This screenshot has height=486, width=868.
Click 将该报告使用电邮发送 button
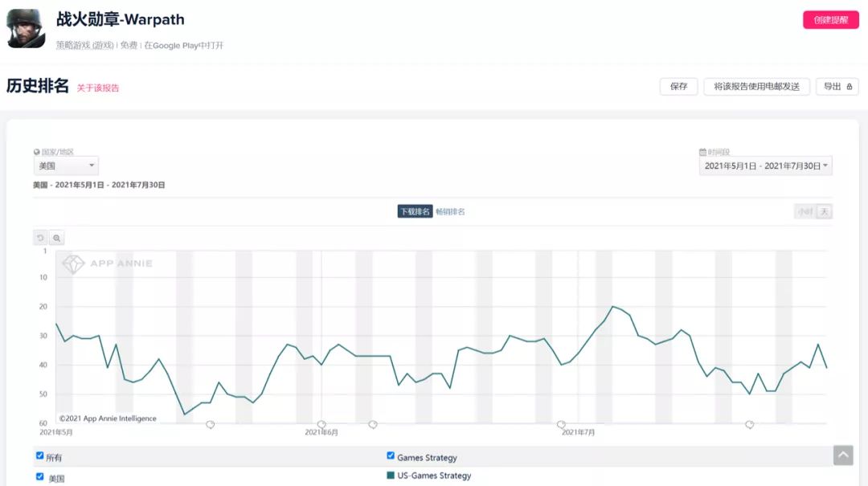point(756,86)
